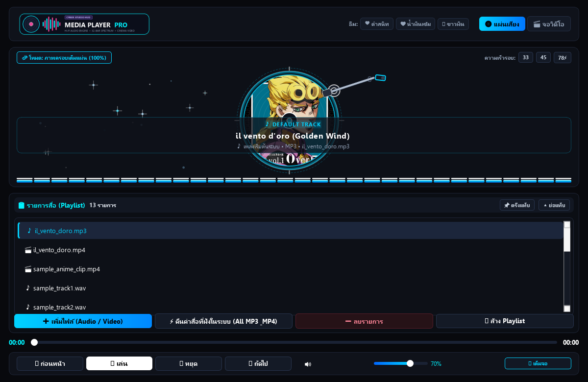
Task: Click the music note icon beside il_vento_doro.mp3
Action: click(29, 231)
